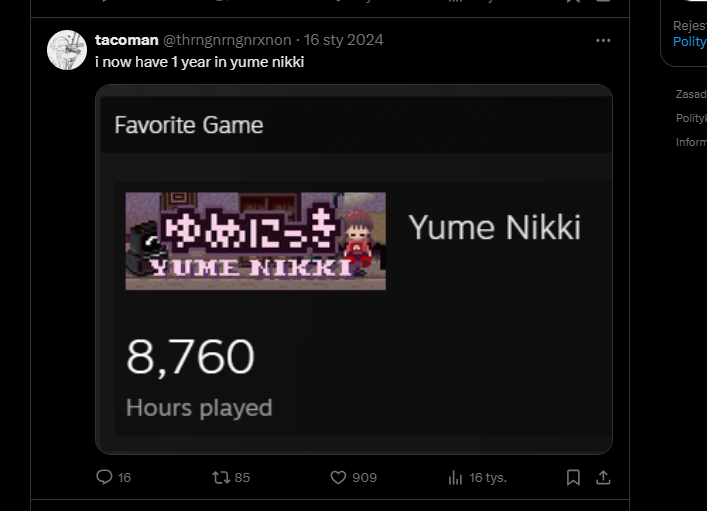Open view analytics bar chart icon
Viewport: 707px width, 511px height.
pos(455,478)
